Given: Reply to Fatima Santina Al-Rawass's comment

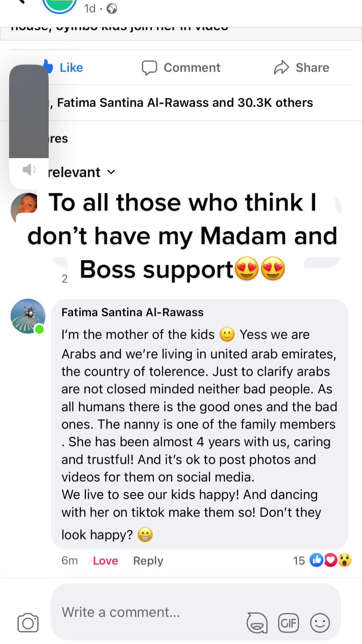Looking at the screenshot, I should [148, 560].
